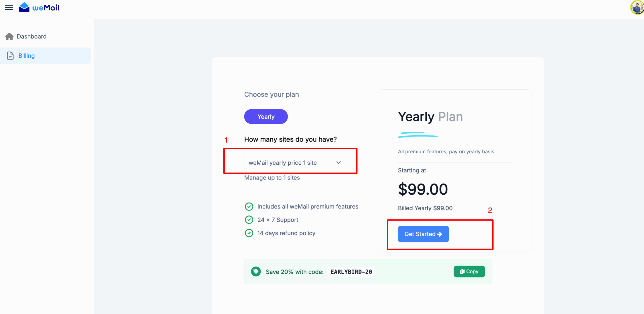This screenshot has width=644, height=314.
Task: Click the checkmark beside 14 days refund policy
Action: pyautogui.click(x=249, y=233)
